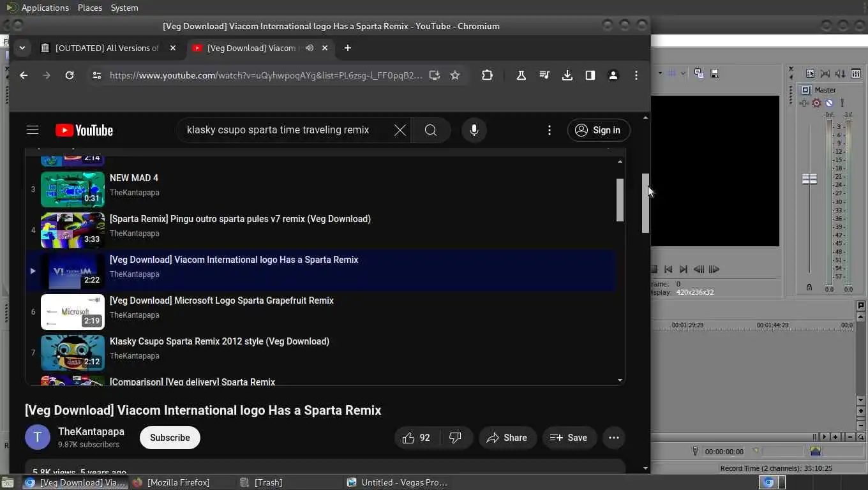Open the Pingu outro sparta pules v7 remix title
Viewport: 868px width, 490px height.
click(240, 219)
